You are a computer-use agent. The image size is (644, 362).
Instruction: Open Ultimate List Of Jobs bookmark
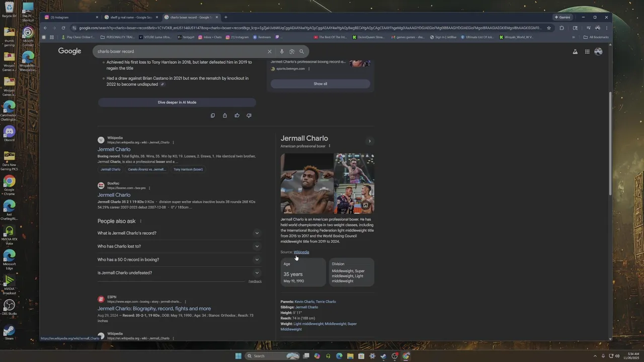(x=477, y=37)
